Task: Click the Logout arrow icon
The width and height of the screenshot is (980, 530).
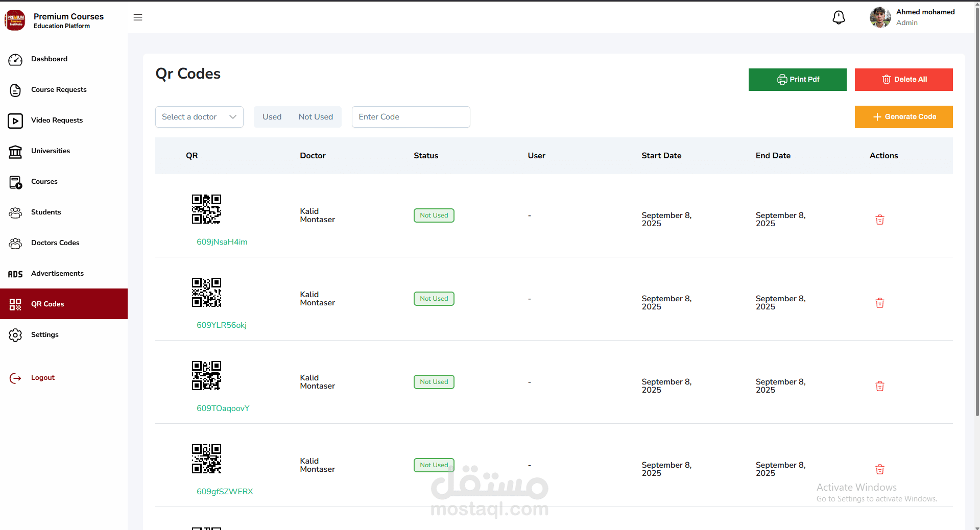Action: 15,378
